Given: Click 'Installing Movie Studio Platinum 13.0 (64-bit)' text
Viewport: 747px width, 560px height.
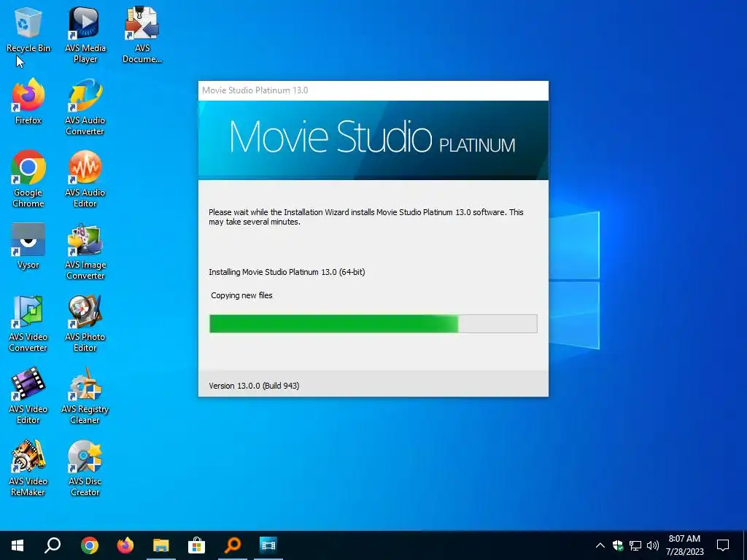Looking at the screenshot, I should (x=287, y=272).
